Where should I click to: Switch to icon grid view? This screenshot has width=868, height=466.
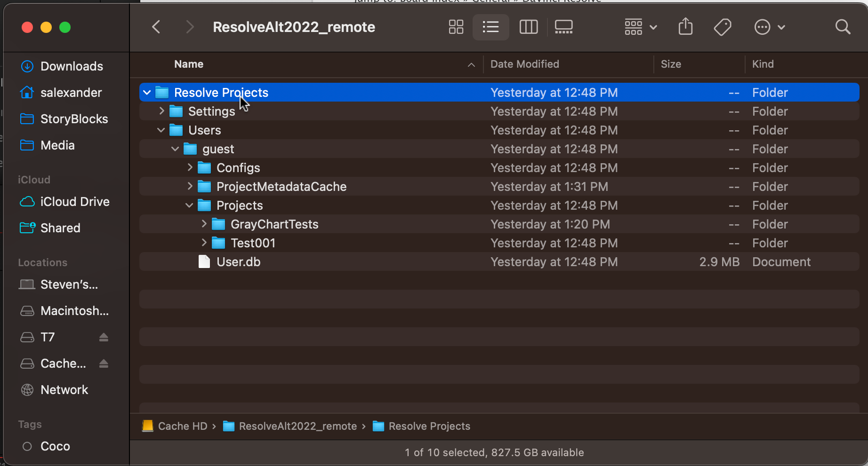[x=456, y=27]
